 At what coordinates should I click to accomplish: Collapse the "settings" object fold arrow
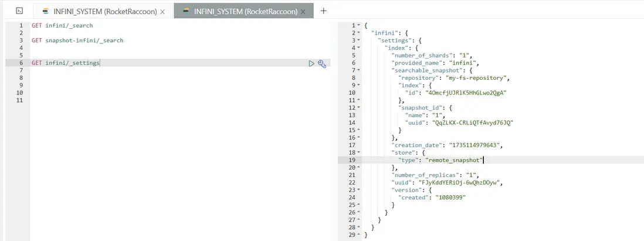click(359, 40)
